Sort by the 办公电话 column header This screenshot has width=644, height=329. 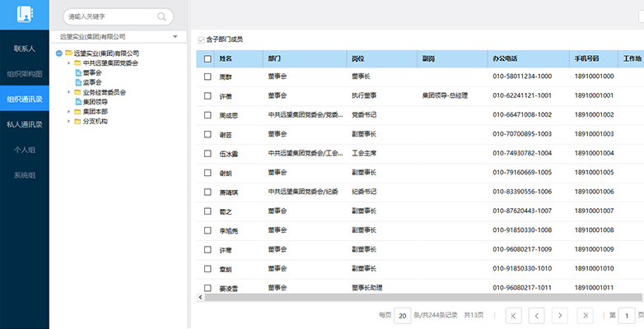pyautogui.click(x=505, y=59)
